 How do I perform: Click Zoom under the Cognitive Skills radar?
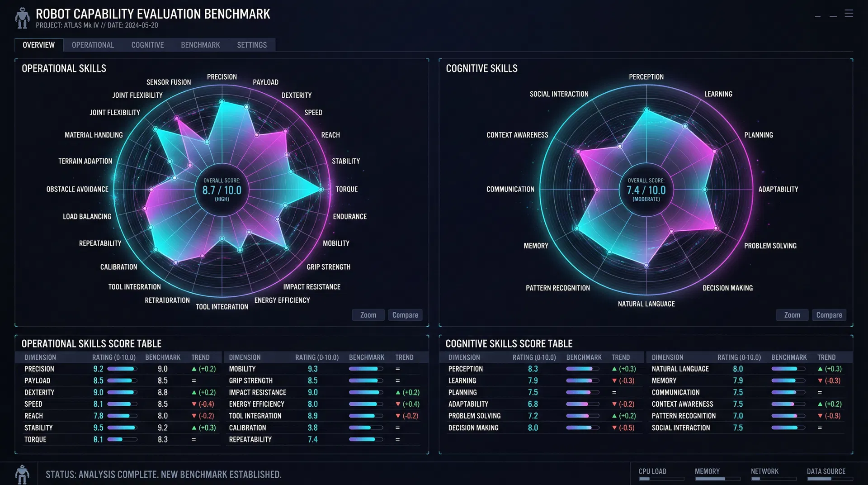(792, 315)
